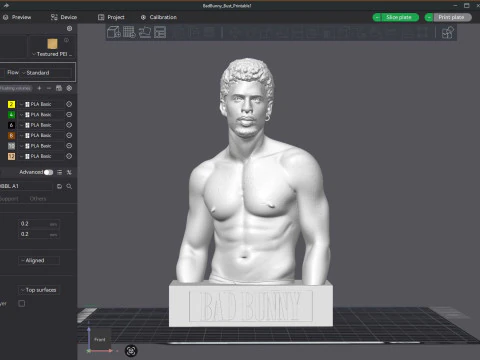Edit preset of filament 4 PLA Basic
The width and height of the screenshot is (480, 360).
pos(69,114)
